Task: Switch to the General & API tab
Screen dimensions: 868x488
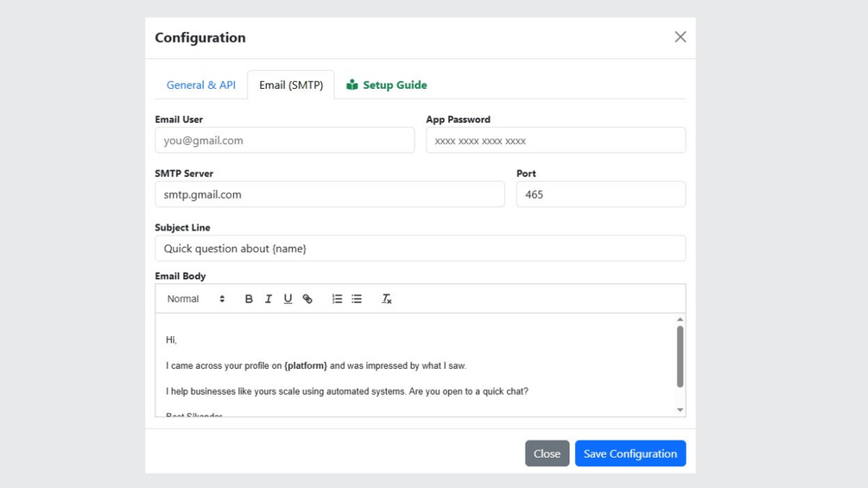Action: [201, 85]
